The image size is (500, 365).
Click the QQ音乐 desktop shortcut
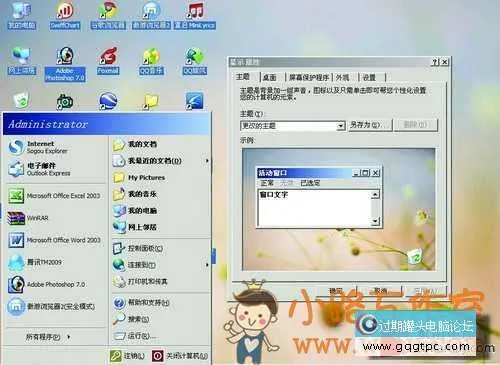click(151, 61)
